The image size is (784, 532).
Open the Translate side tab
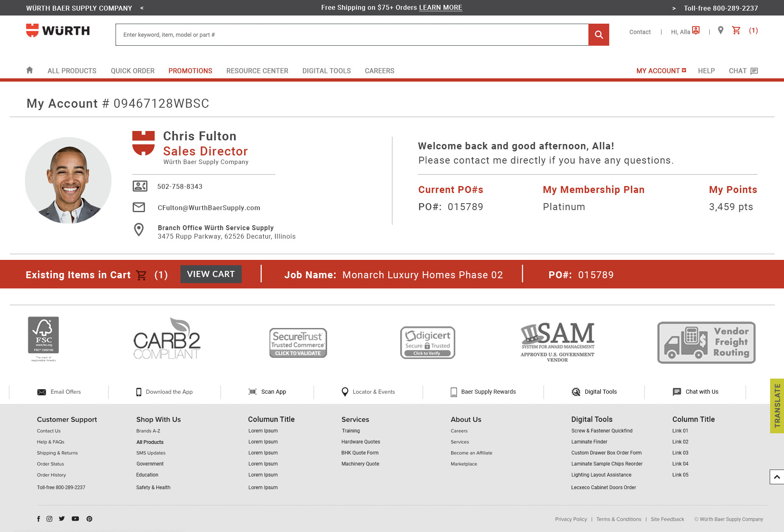(777, 406)
